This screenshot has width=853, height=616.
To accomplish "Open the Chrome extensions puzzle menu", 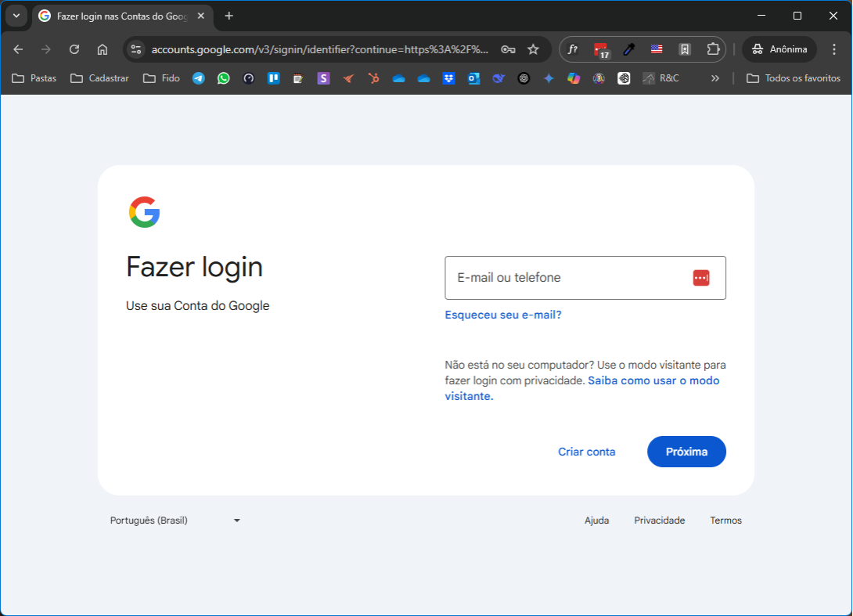I will point(713,49).
